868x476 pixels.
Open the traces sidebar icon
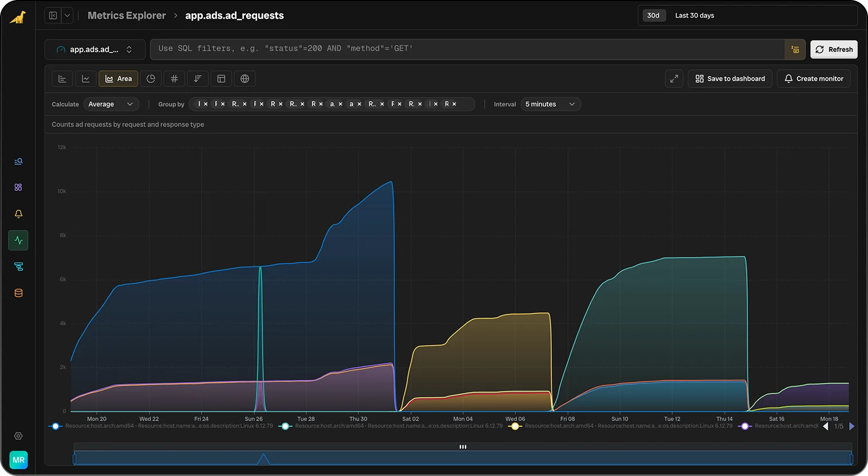tap(18, 267)
